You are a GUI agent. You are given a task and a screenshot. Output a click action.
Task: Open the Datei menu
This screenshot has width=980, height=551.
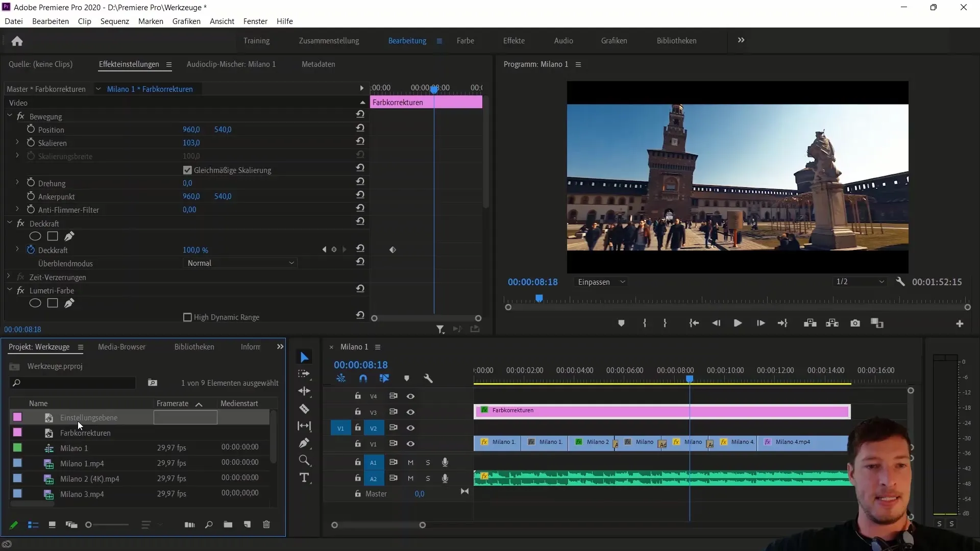click(14, 21)
